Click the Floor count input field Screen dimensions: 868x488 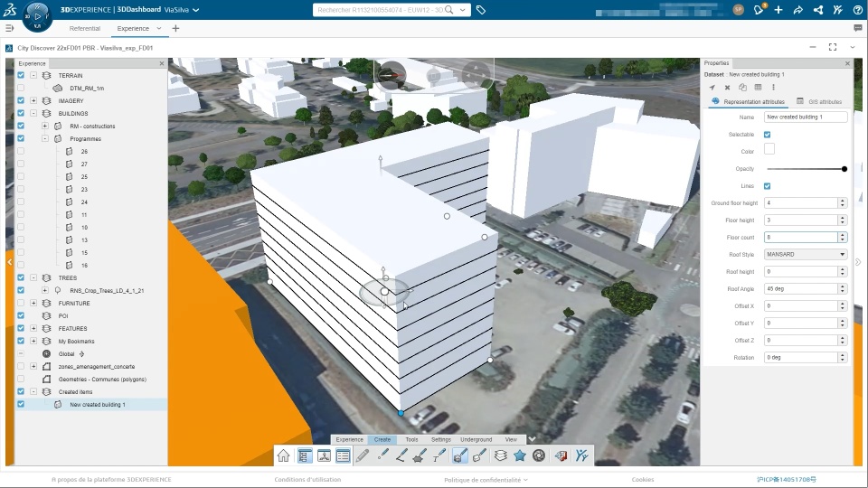[x=800, y=238]
